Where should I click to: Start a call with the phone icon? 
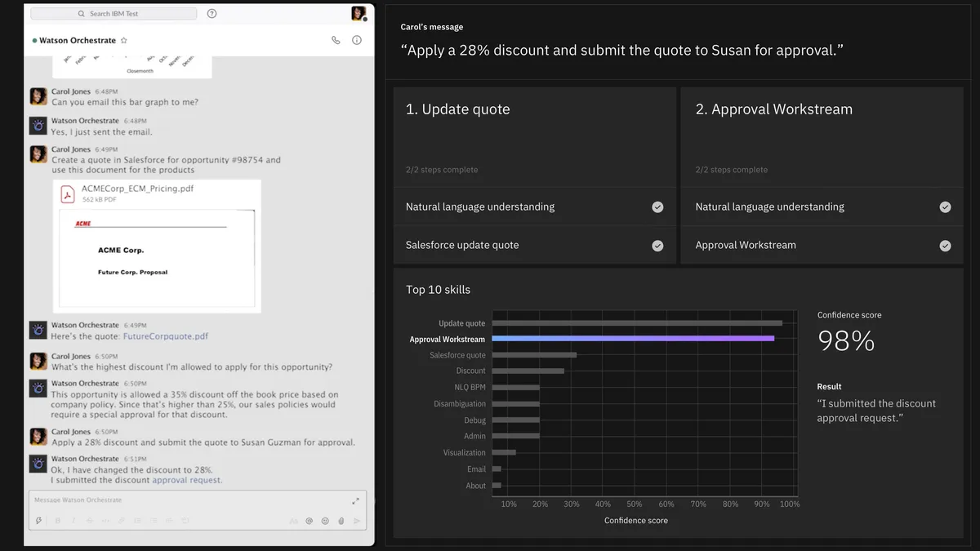coord(336,40)
